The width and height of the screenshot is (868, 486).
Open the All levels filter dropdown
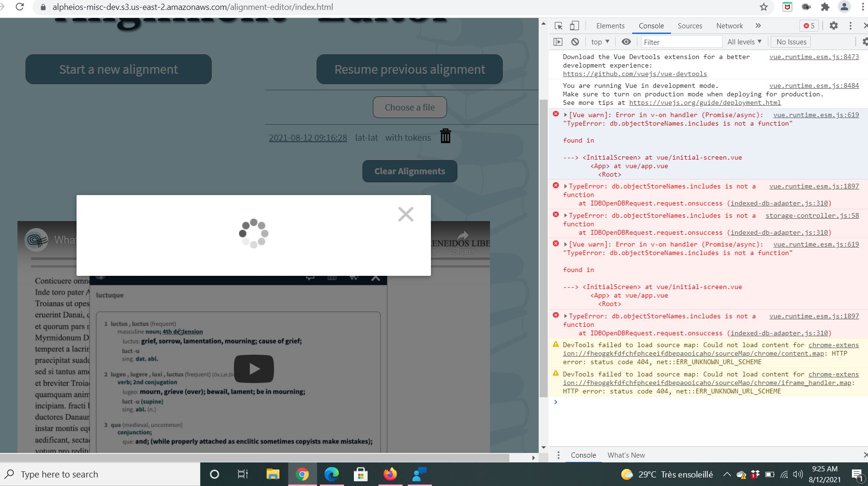pyautogui.click(x=744, y=42)
